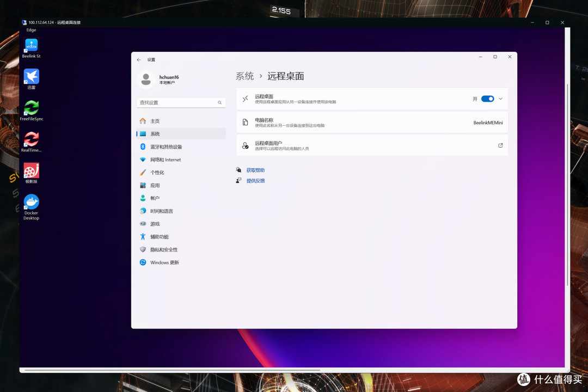This screenshot has width=588, height=392.
Task: Open 隐私和安全性 settings
Action: (x=181, y=249)
